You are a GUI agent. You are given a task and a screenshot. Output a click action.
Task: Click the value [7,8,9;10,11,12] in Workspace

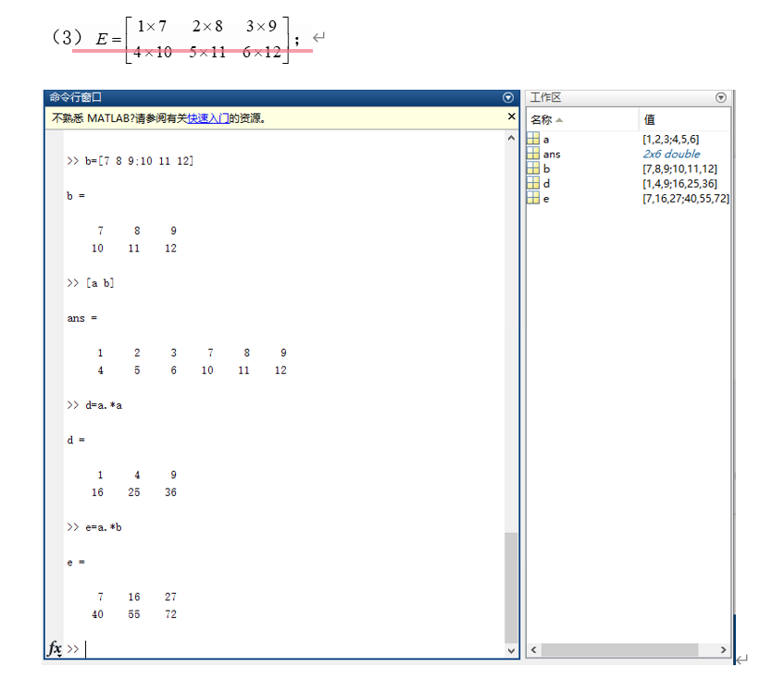[679, 169]
